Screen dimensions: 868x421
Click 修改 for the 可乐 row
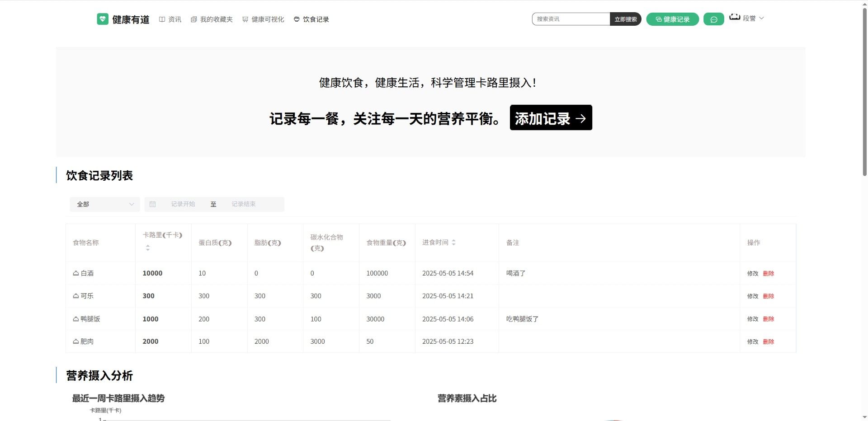point(753,296)
